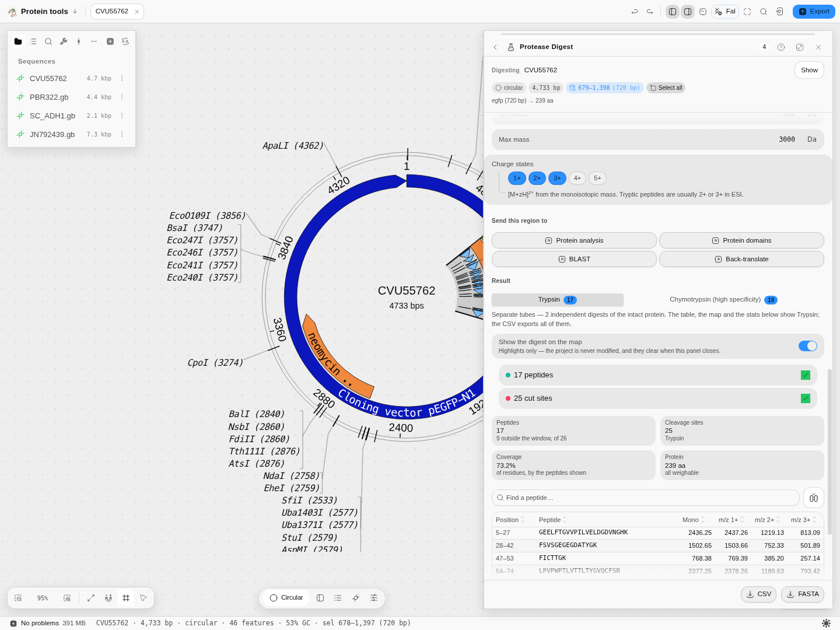
Task: Click the blue Export button
Action: pos(814,12)
